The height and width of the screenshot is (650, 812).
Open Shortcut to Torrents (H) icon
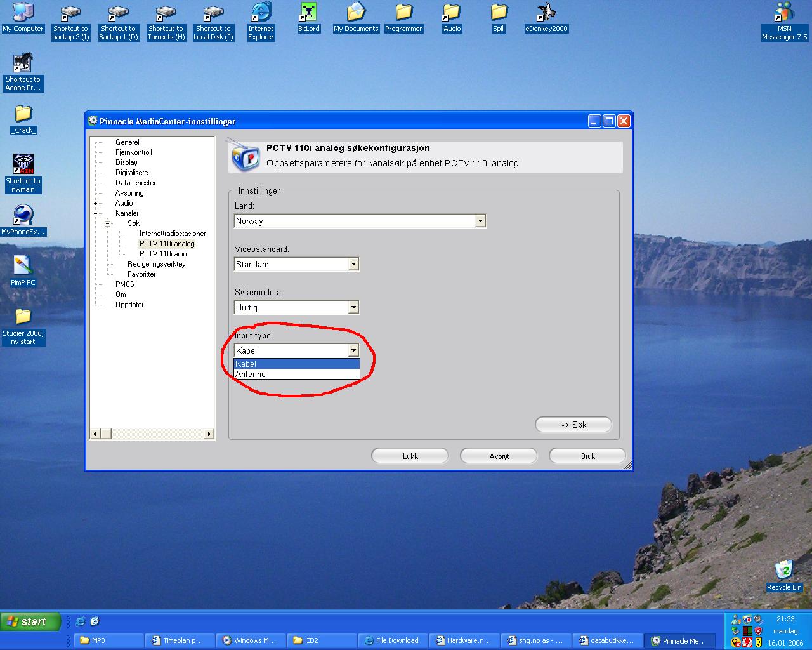[x=166, y=22]
